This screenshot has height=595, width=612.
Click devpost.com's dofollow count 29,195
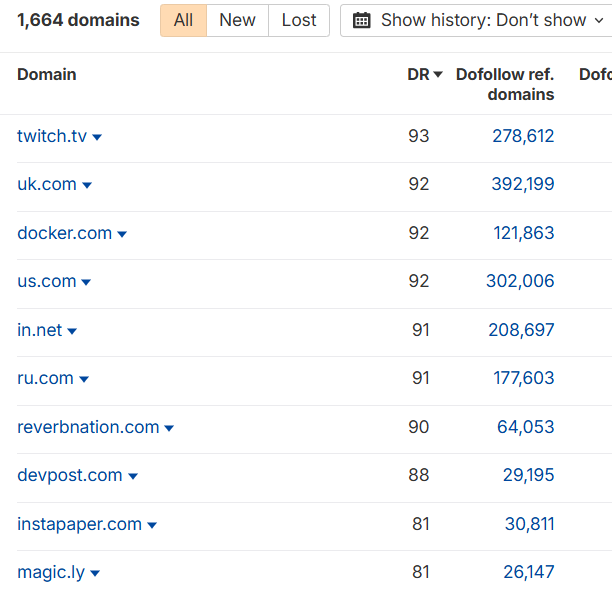[x=528, y=475]
